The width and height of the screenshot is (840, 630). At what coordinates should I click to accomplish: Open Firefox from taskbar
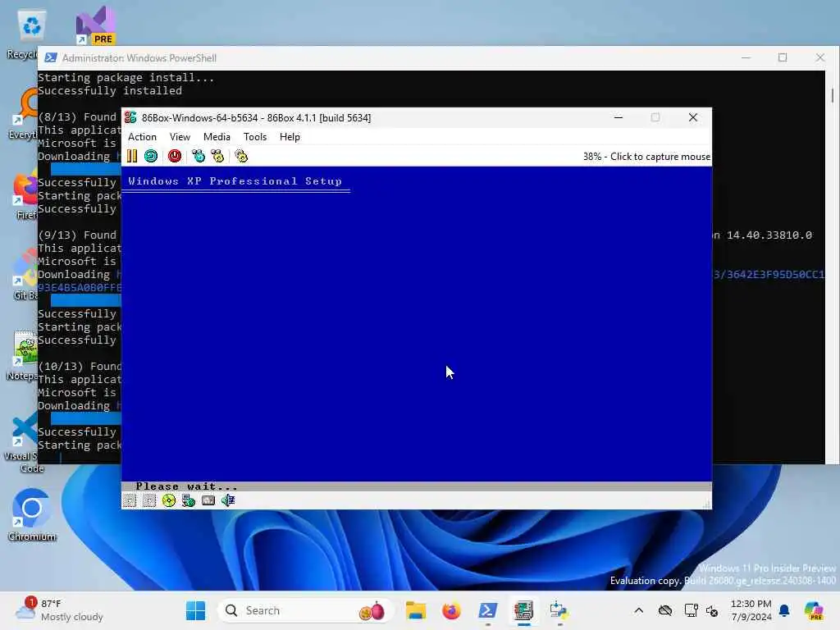[452, 610]
